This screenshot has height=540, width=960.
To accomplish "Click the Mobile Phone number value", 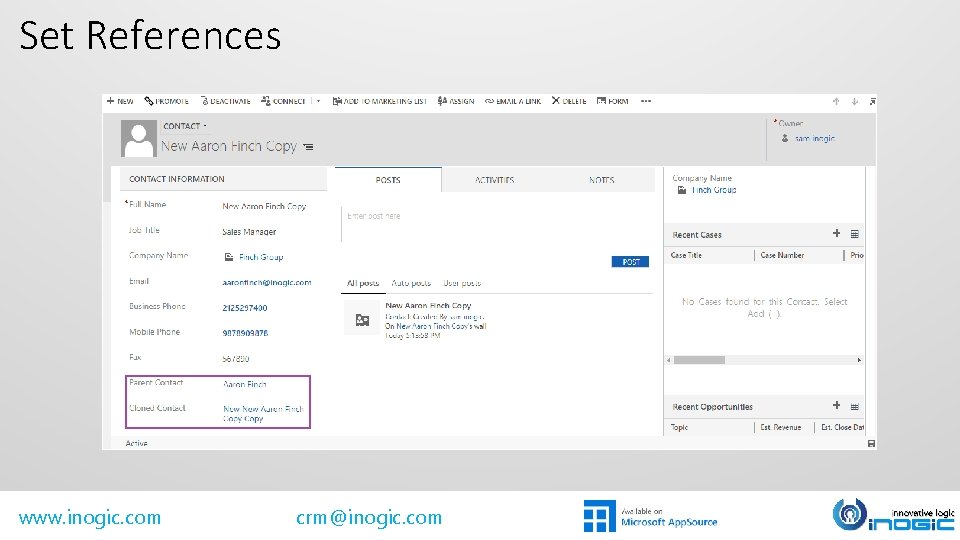I will (245, 333).
